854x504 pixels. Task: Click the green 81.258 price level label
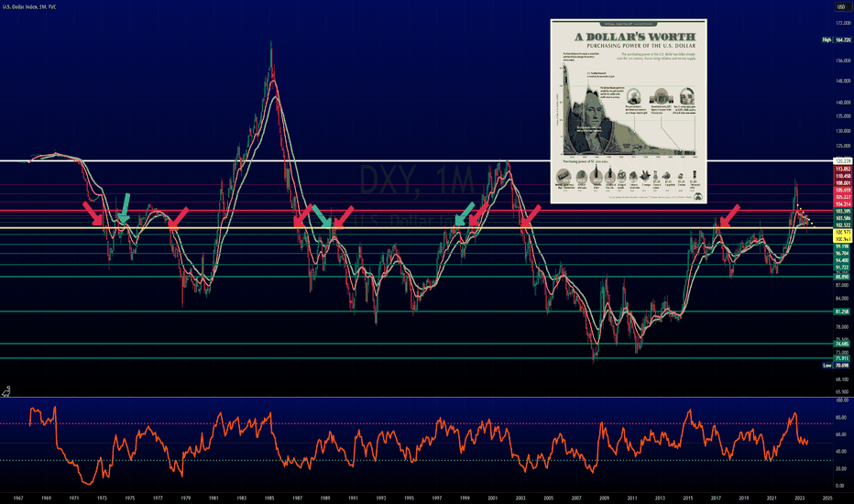click(843, 312)
